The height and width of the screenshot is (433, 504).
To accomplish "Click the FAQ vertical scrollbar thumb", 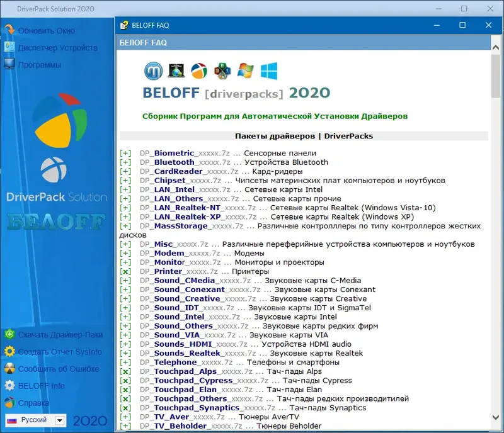I will [496, 76].
